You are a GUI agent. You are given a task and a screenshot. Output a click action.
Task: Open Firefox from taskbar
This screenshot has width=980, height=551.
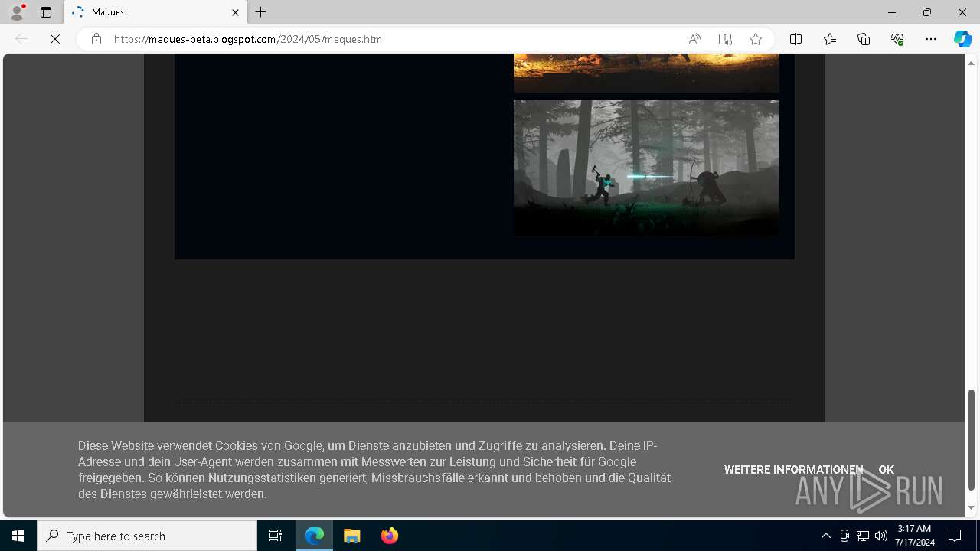[390, 536]
